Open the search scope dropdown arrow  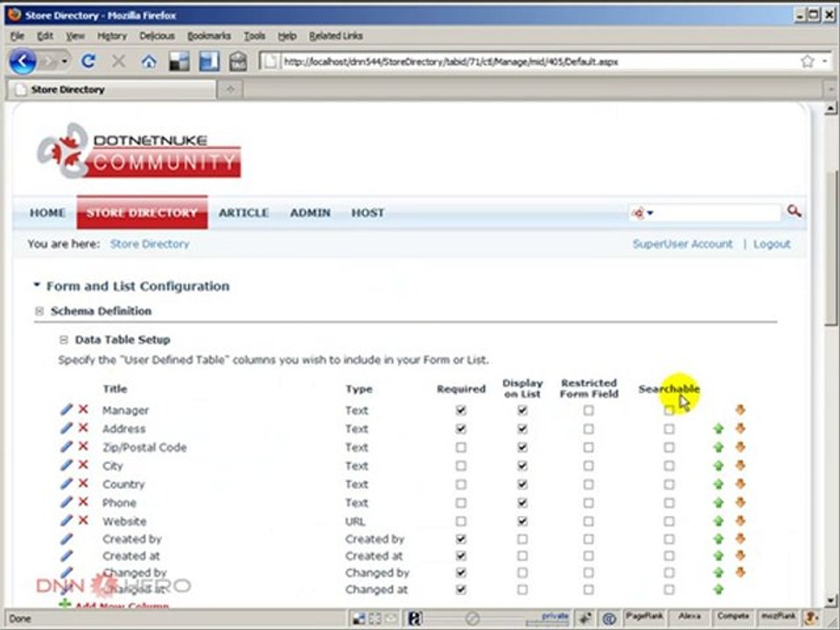(650, 213)
